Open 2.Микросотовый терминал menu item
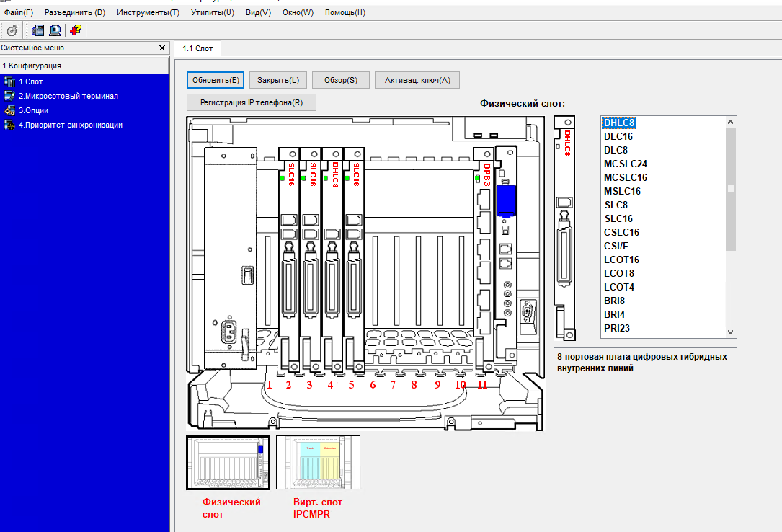 coord(68,96)
